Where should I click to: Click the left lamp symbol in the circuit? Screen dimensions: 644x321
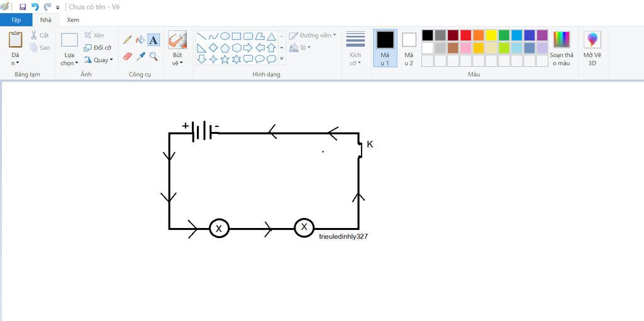(x=219, y=228)
